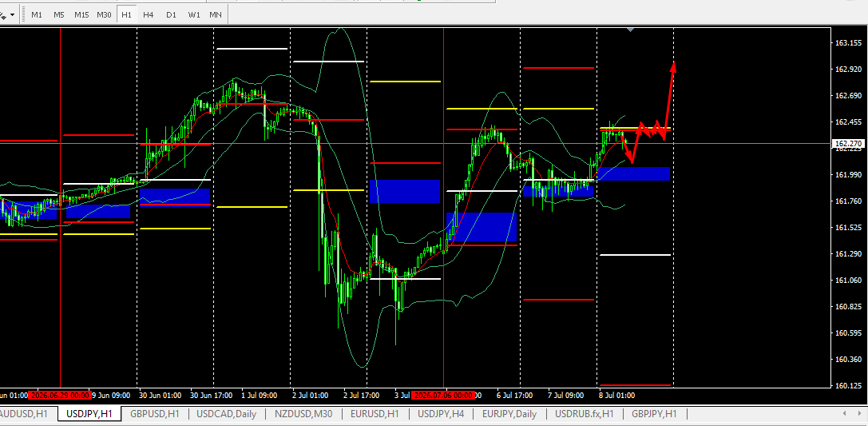Choose the M30 timeframe
This screenshot has width=868, height=426.
tap(104, 15)
